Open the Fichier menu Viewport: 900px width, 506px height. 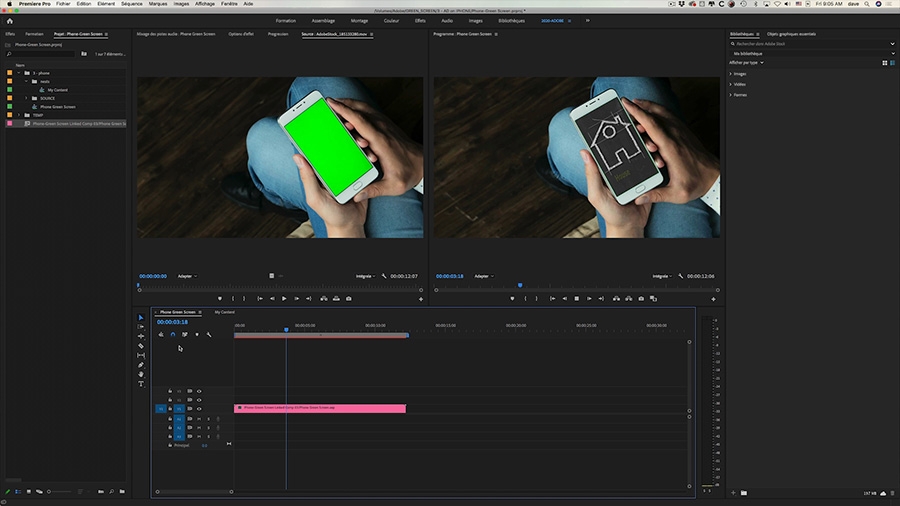tap(63, 3)
